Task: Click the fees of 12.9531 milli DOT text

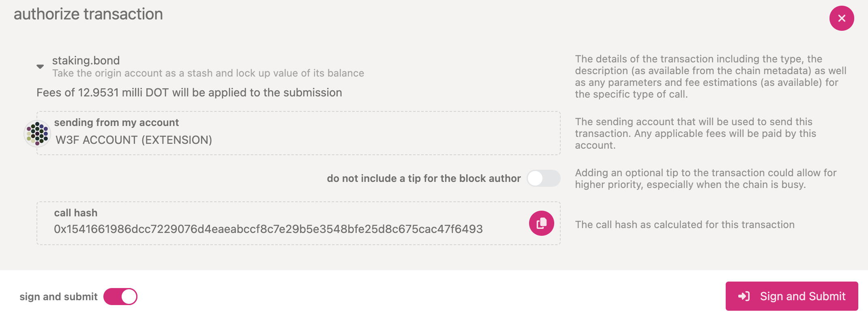Action: 189,93
